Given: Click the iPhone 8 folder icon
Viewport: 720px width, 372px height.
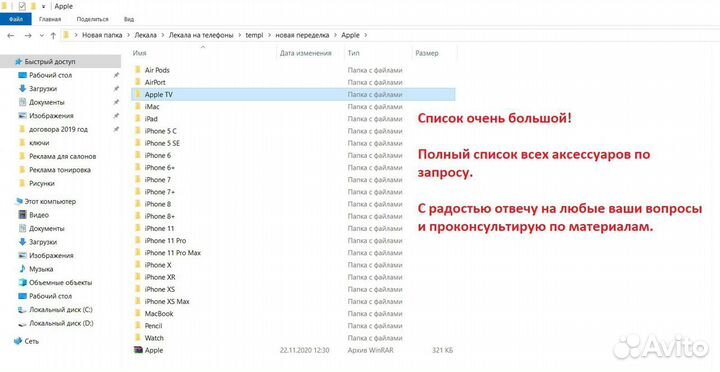Looking at the screenshot, I should pos(138,204).
